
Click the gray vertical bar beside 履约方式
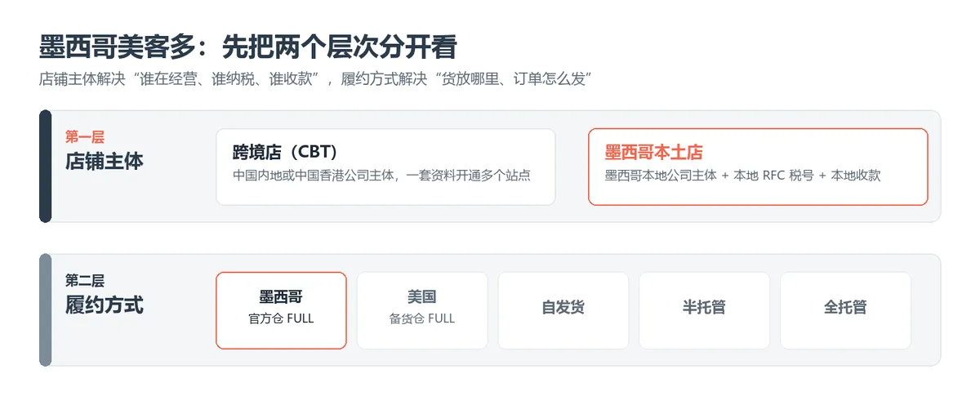(x=46, y=310)
